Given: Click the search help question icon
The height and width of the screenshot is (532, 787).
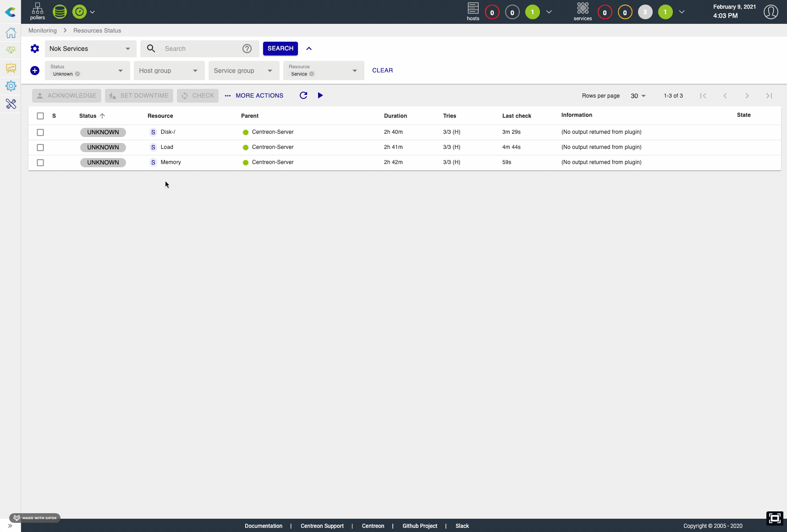Looking at the screenshot, I should (x=247, y=49).
